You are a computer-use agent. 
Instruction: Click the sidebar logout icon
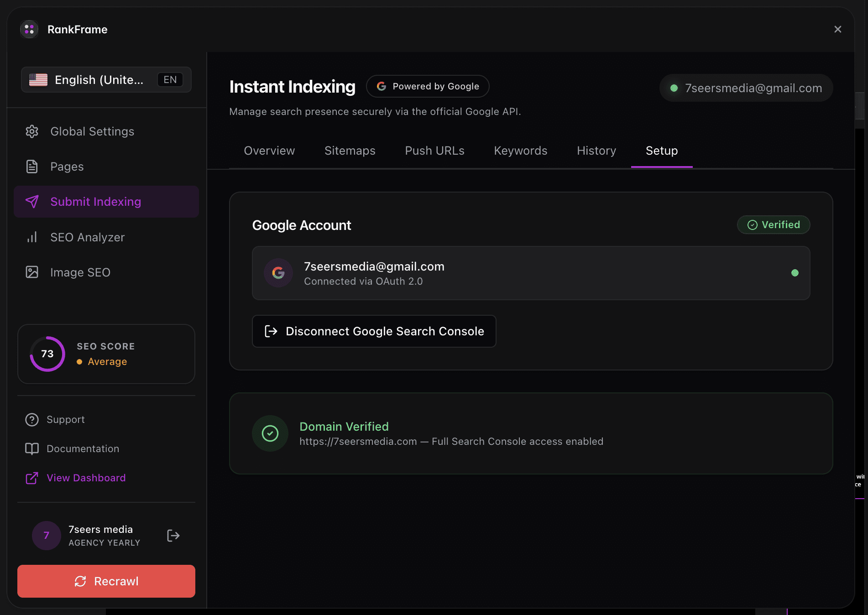[173, 536]
